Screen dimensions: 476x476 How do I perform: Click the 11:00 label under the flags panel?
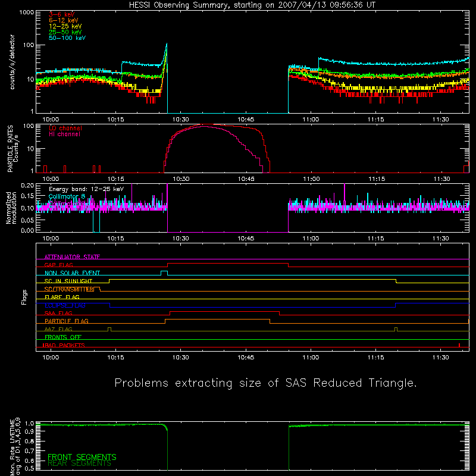click(x=311, y=358)
